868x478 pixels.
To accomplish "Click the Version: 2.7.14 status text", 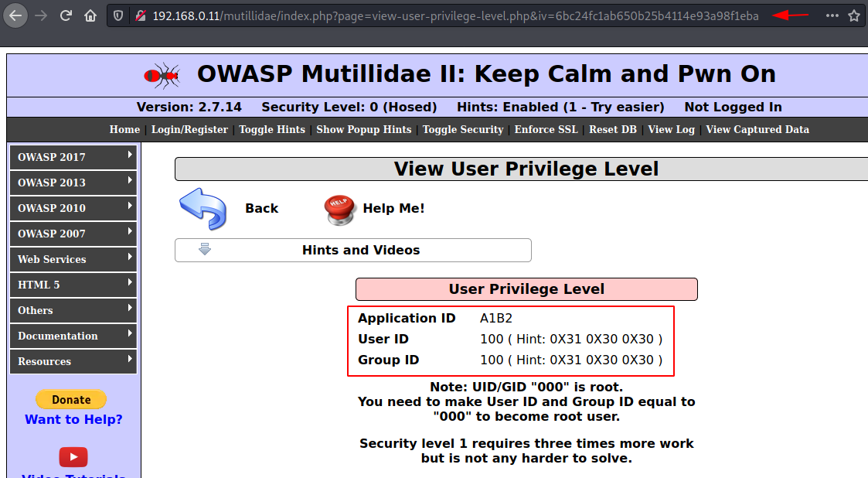I will coord(189,107).
